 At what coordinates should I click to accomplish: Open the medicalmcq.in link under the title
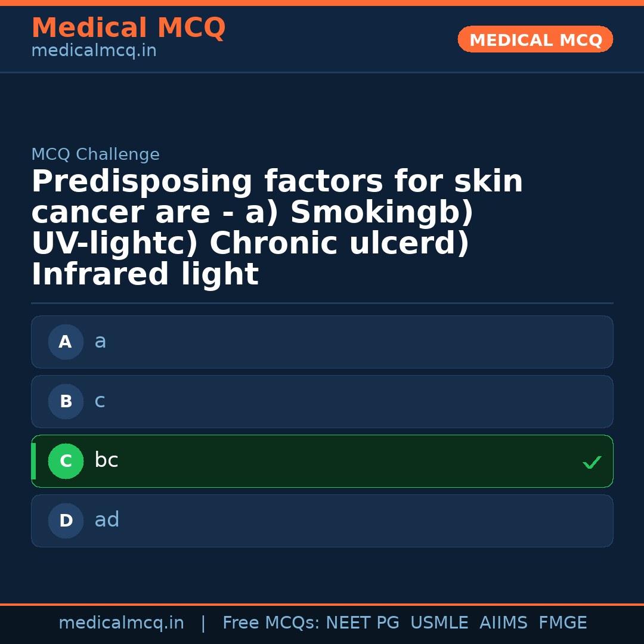[94, 51]
